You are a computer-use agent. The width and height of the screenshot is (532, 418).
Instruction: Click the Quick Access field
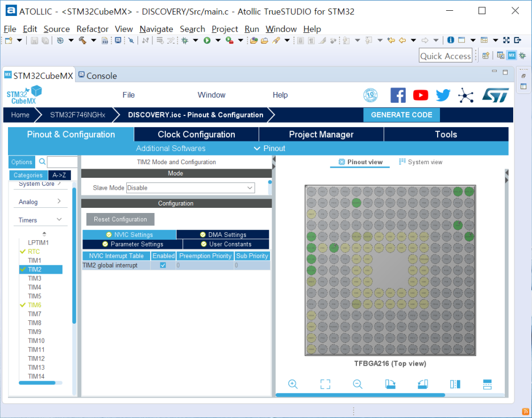click(x=446, y=56)
